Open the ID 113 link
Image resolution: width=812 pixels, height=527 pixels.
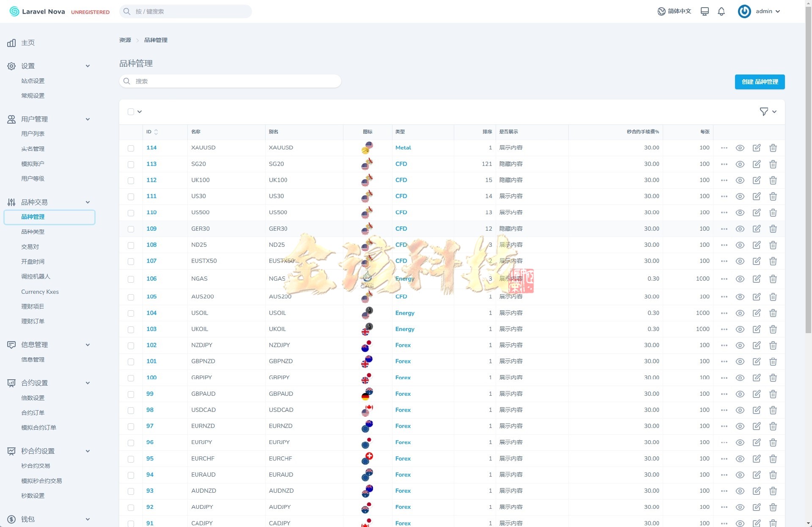(151, 164)
